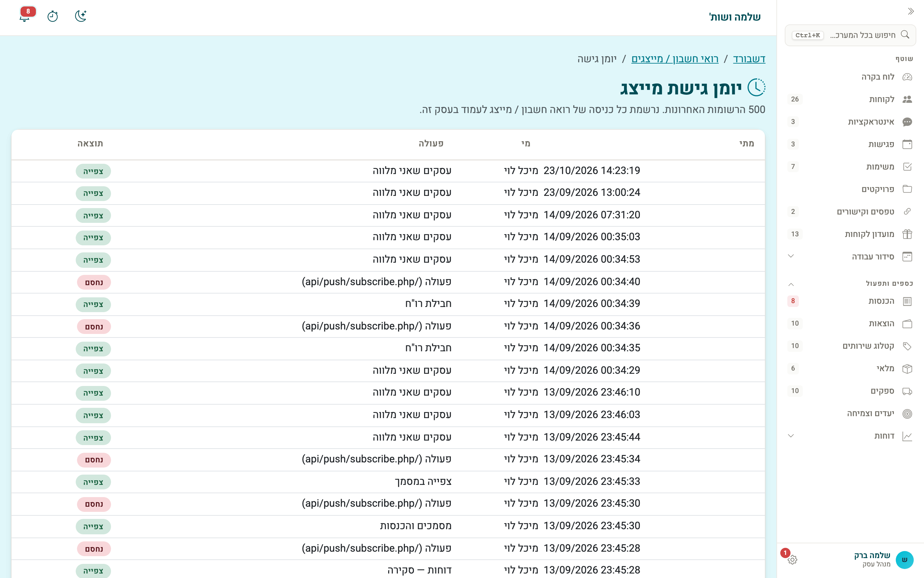This screenshot has width=924, height=578.
Task: Focus the global search field
Action: (x=850, y=35)
